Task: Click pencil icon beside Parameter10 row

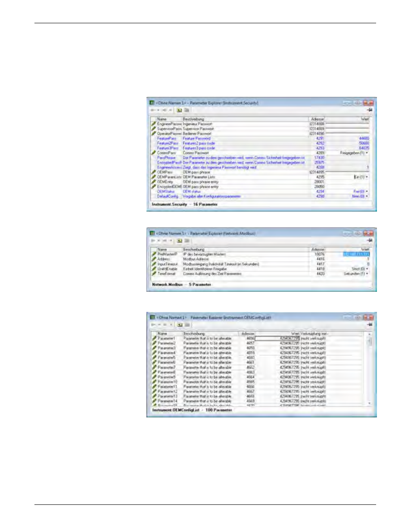Action: (x=154, y=382)
